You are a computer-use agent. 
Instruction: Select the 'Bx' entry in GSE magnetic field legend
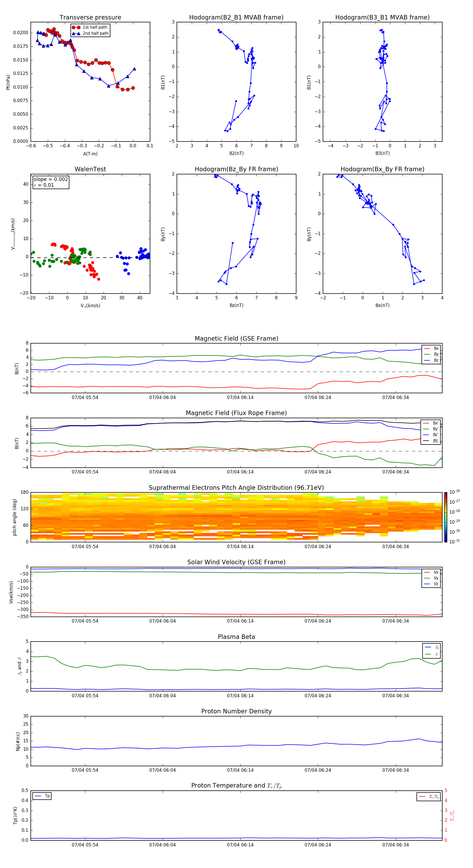click(431, 349)
